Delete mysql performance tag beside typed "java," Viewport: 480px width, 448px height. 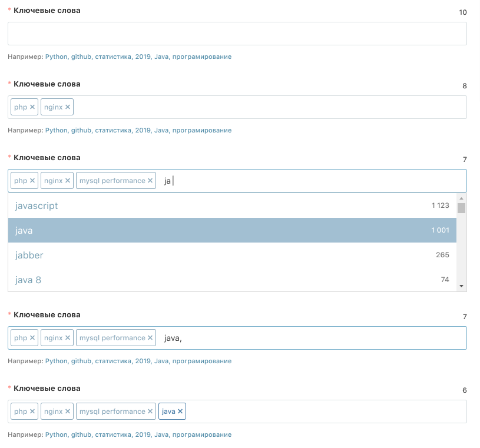tap(150, 338)
